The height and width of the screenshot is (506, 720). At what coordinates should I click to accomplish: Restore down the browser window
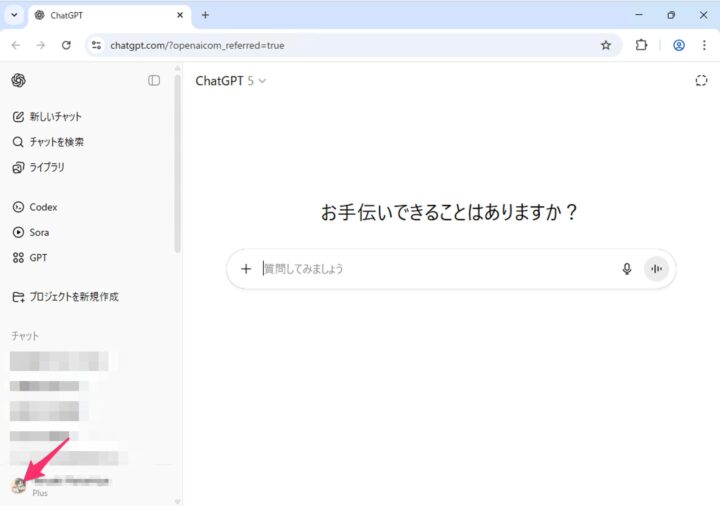pos(671,15)
